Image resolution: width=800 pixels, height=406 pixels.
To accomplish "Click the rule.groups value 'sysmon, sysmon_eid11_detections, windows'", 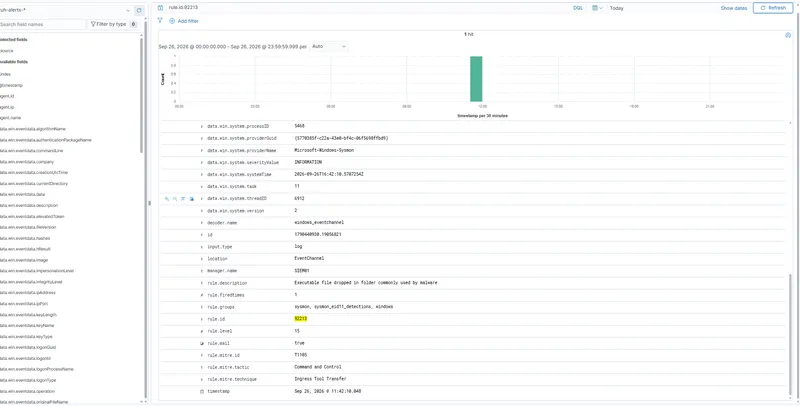I will coord(343,307).
